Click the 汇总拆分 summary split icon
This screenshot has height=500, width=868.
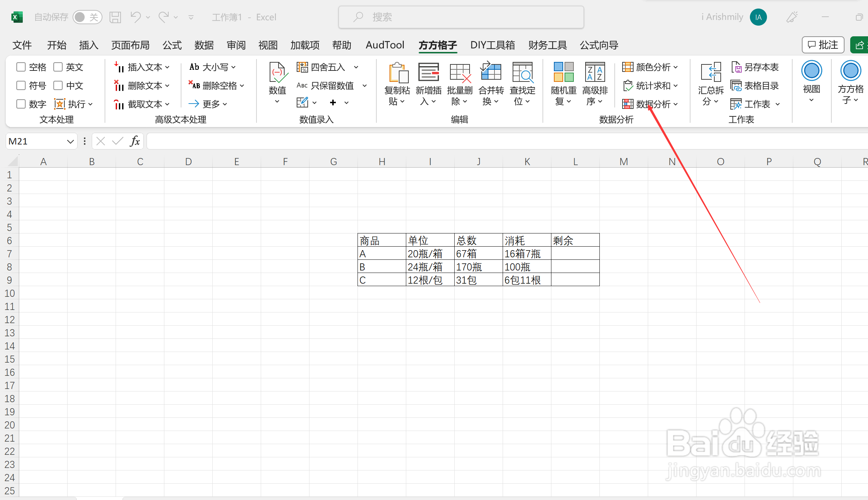pyautogui.click(x=710, y=73)
